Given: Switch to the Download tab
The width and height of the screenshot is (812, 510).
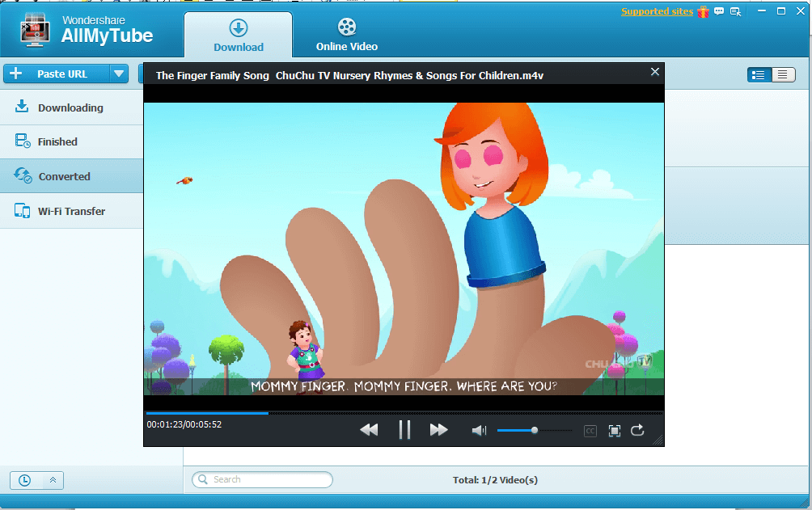Looking at the screenshot, I should tap(239, 36).
